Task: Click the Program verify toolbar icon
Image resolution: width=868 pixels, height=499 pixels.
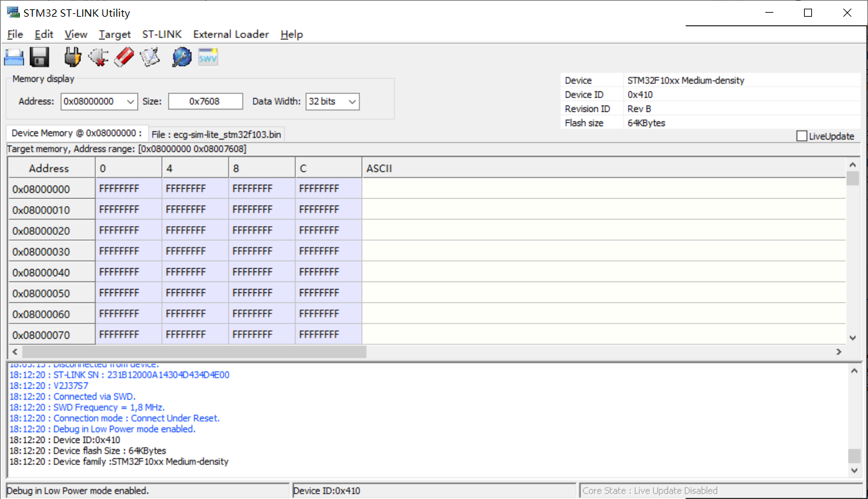Action: [150, 57]
